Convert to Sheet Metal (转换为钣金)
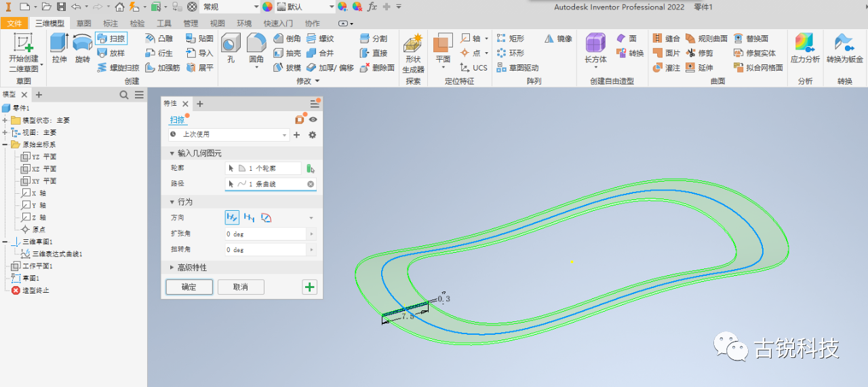Image resolution: width=868 pixels, height=387 pixels. [844, 49]
